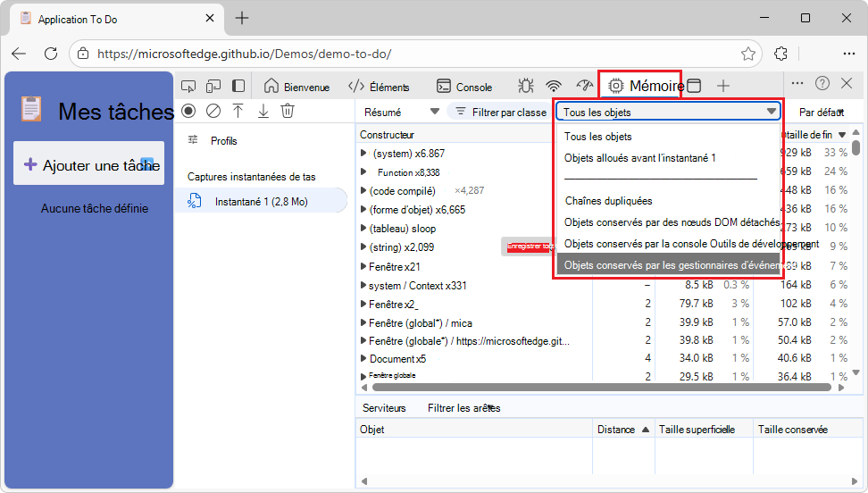Expand the (code compilé) row
Viewport: 868px width, 493px height.
pyautogui.click(x=363, y=190)
